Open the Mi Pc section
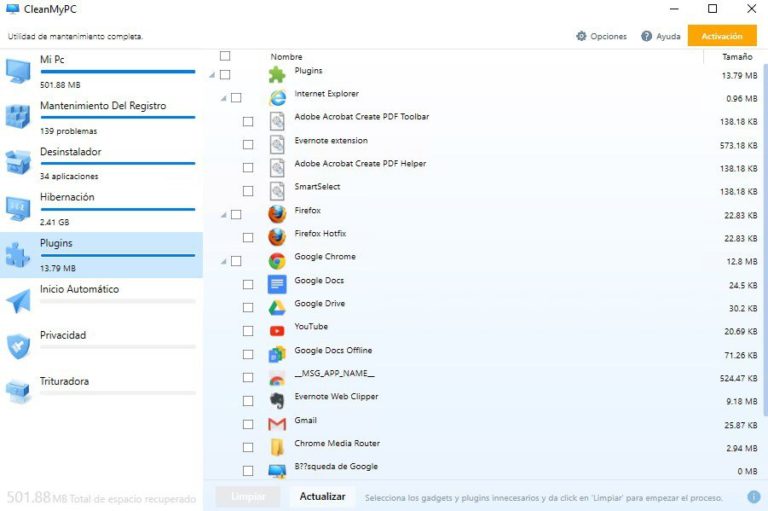 [101, 72]
